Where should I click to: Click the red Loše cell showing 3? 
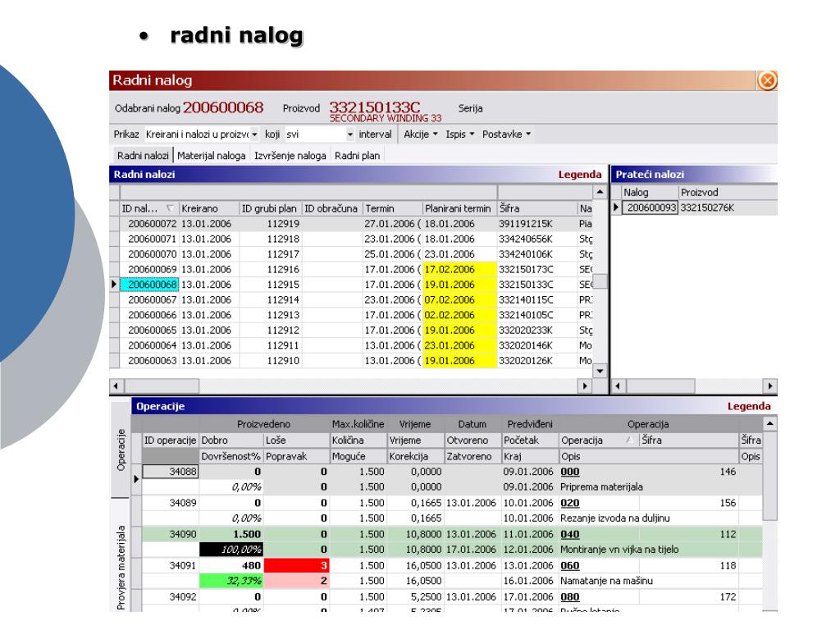[296, 566]
